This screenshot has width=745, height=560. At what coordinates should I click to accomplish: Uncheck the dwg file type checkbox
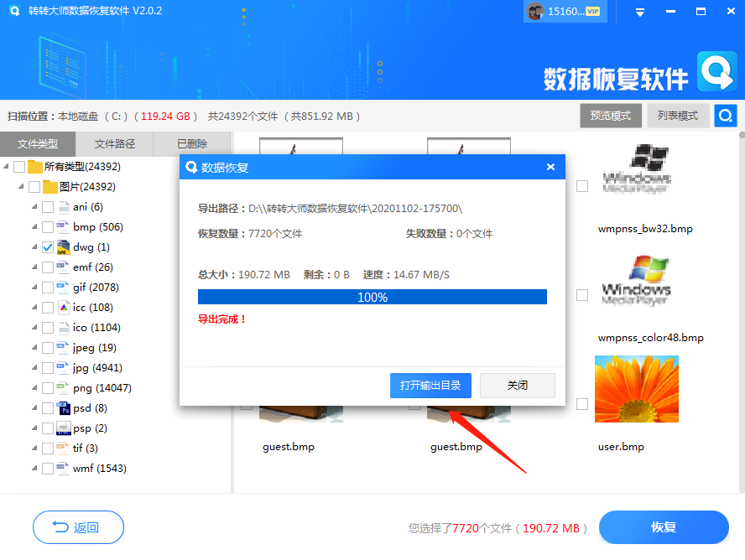pyautogui.click(x=48, y=246)
